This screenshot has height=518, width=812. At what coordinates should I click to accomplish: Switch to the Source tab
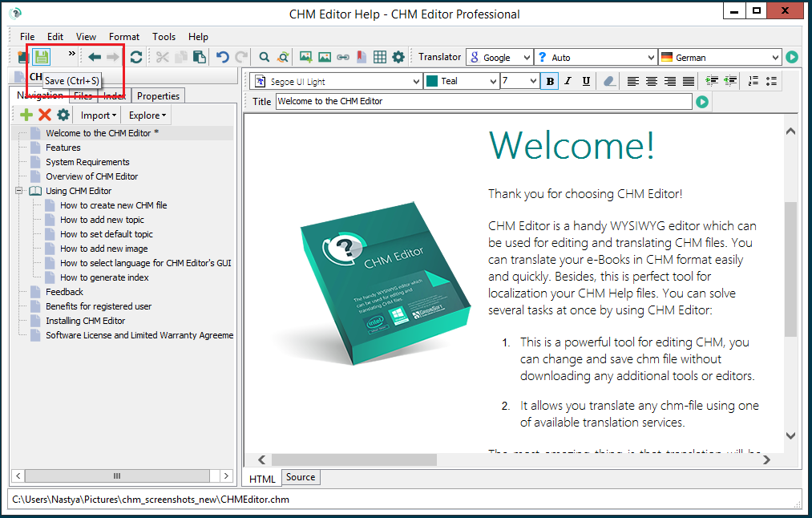click(x=301, y=477)
